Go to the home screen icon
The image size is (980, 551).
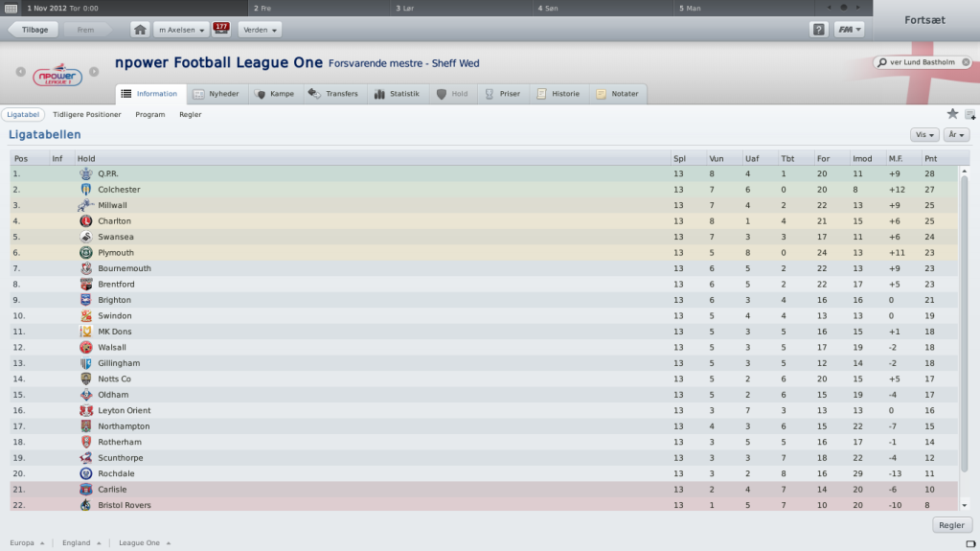pyautogui.click(x=140, y=30)
